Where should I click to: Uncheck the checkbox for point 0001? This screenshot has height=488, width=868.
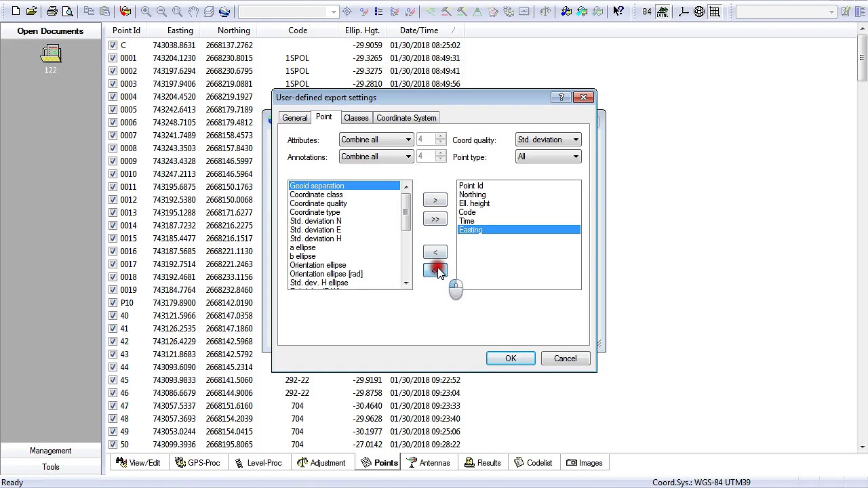113,58
